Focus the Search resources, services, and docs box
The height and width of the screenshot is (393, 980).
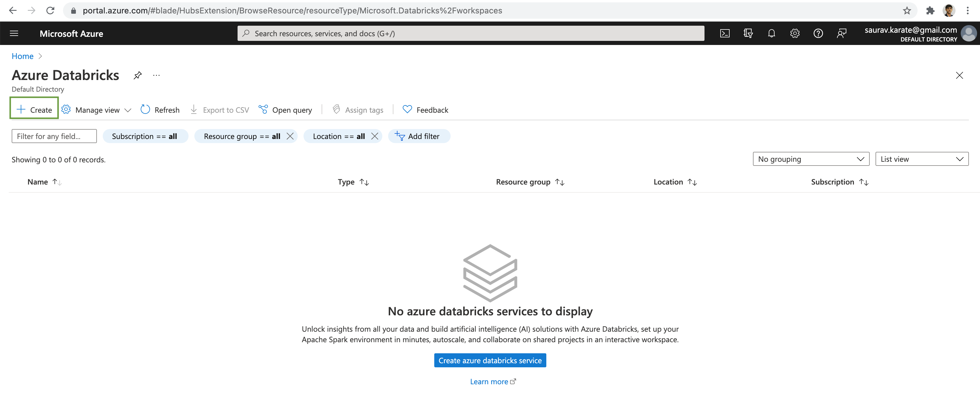click(x=471, y=34)
